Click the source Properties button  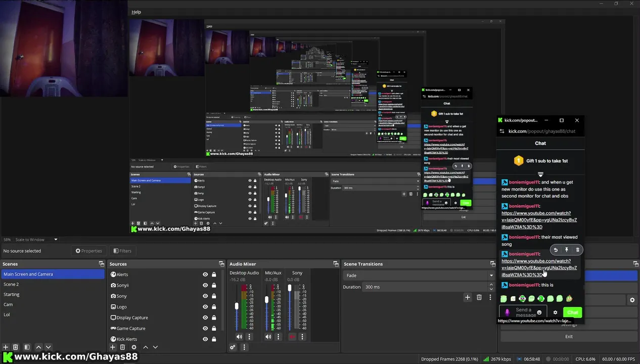tap(89, 251)
